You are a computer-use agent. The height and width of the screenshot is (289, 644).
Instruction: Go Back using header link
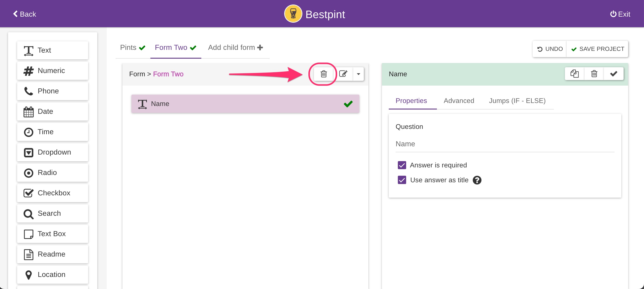click(24, 14)
